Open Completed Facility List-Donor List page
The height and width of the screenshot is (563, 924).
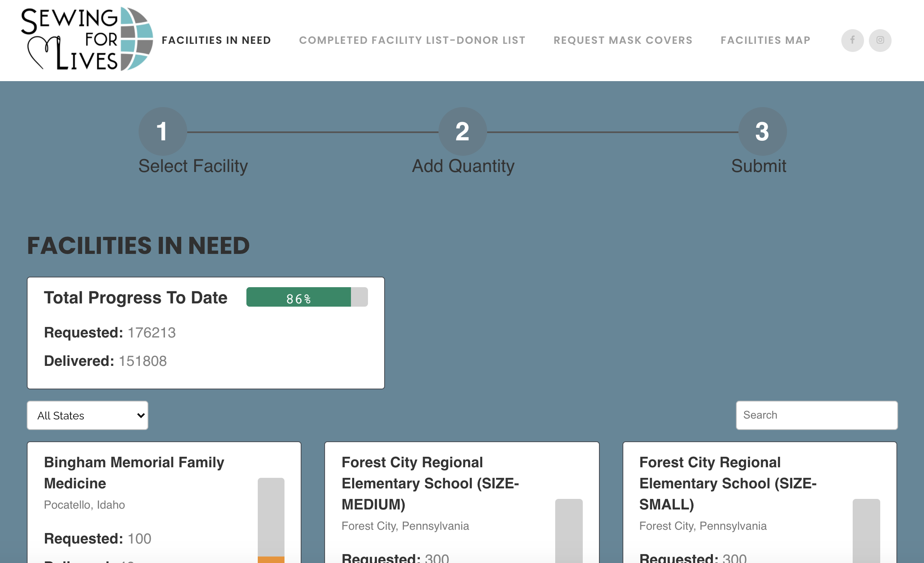(412, 40)
